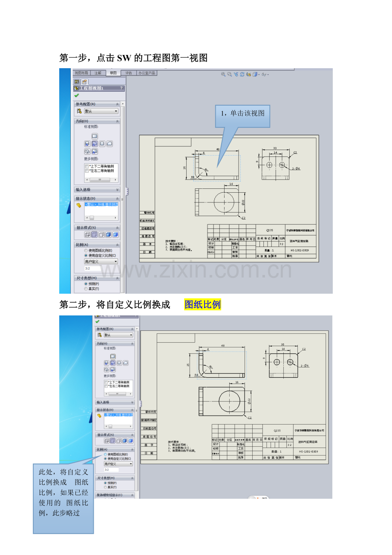Select 真实 radio in step-one screenshot
The height and width of the screenshot is (555, 392).
[x=86, y=289]
